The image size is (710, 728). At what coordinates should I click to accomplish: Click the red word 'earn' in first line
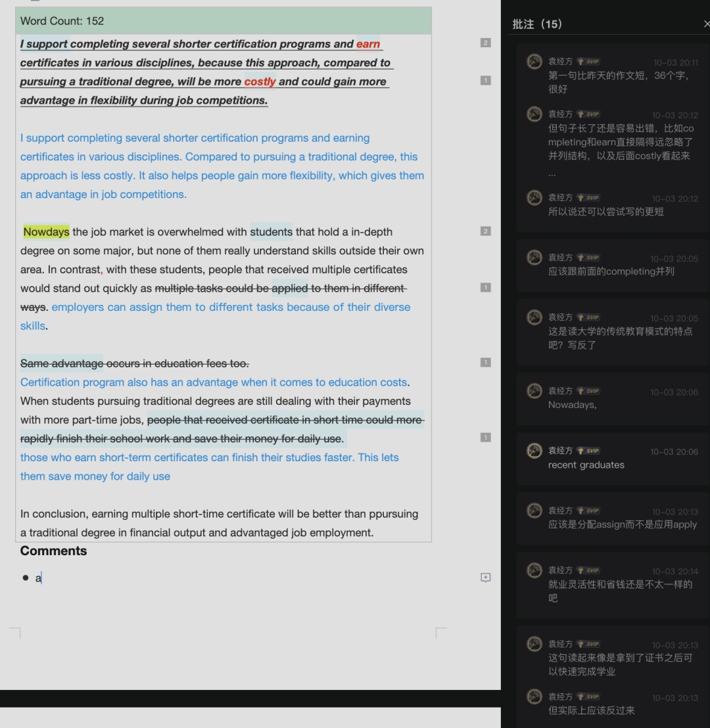[368, 44]
